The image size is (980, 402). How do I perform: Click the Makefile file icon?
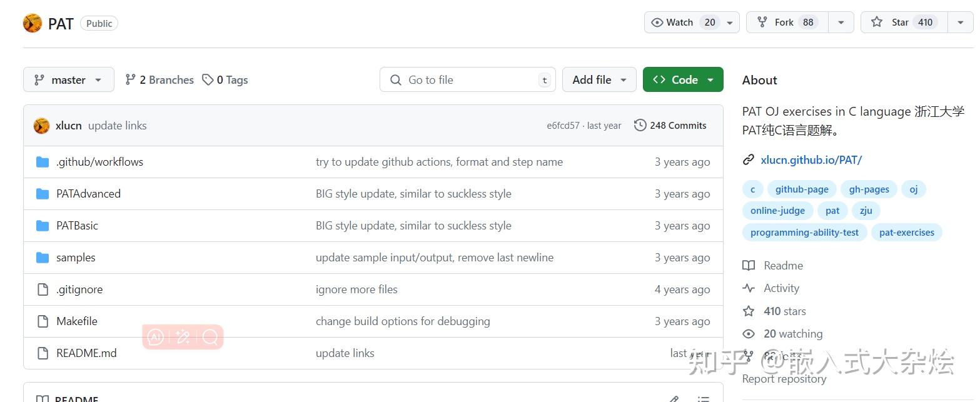(x=43, y=321)
